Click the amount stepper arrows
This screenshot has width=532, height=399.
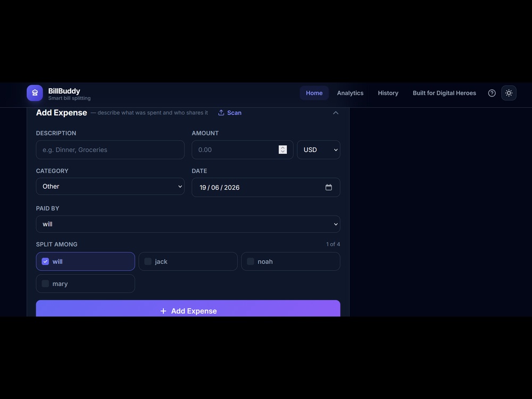click(x=282, y=149)
